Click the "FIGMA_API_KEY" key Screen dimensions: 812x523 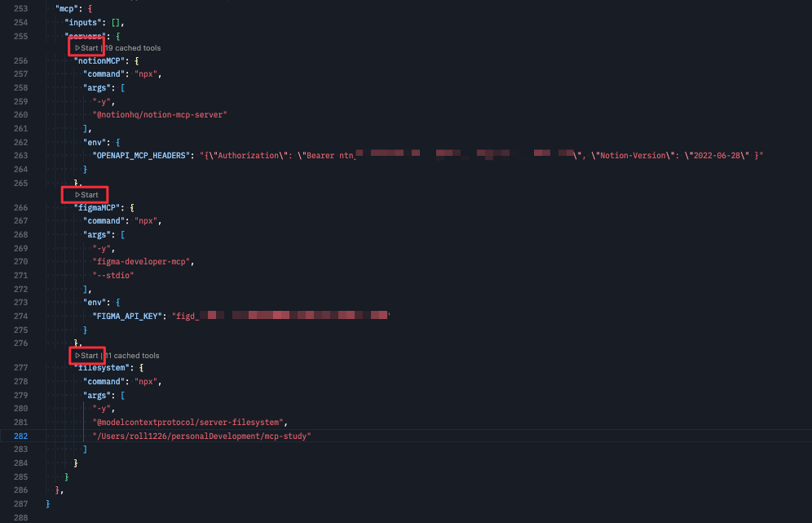coord(127,316)
